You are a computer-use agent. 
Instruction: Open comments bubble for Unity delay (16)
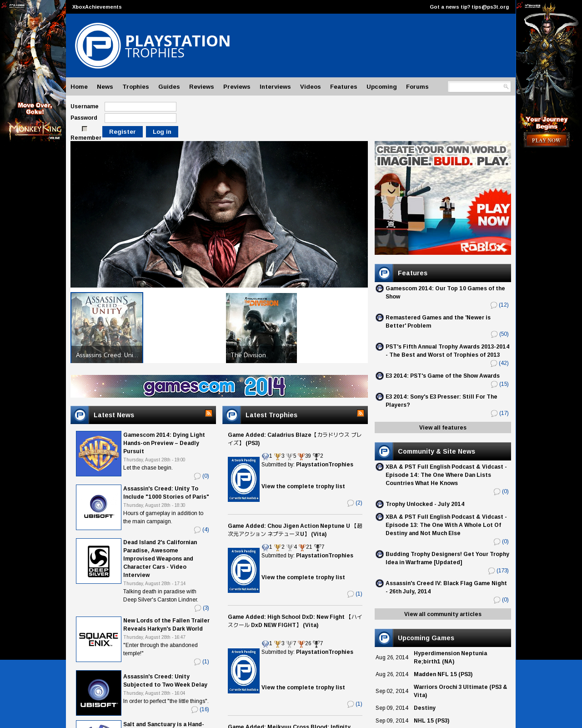195,710
